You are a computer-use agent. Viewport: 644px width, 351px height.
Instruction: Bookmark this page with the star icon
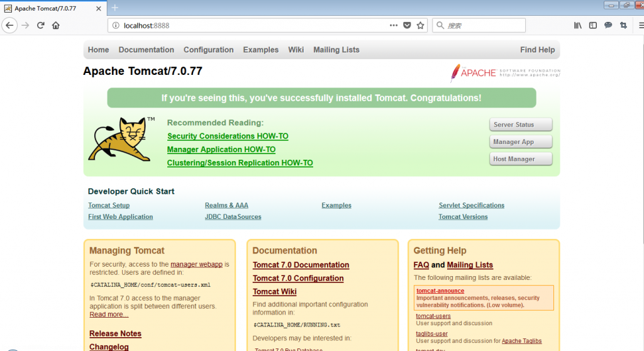click(x=420, y=26)
